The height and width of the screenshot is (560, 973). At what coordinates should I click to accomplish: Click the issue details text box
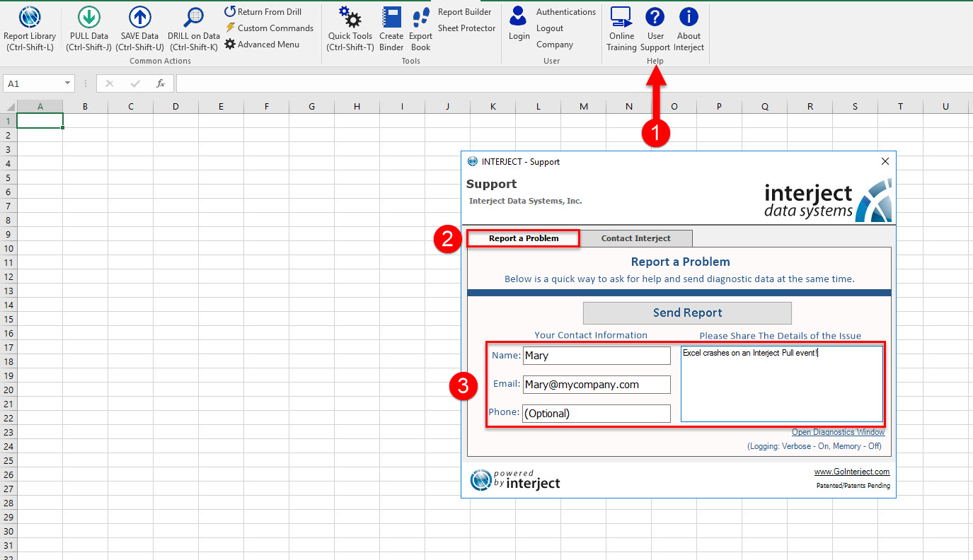[x=782, y=384]
